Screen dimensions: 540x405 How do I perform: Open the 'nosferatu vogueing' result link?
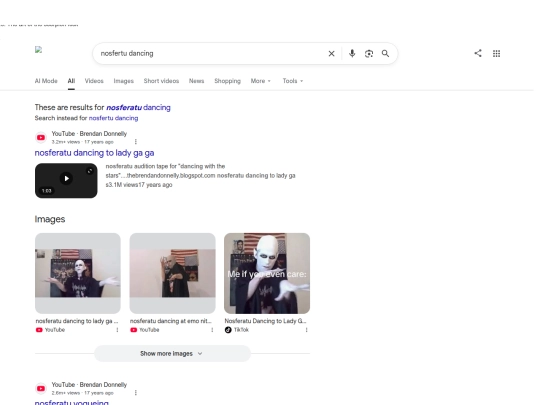tap(72, 402)
